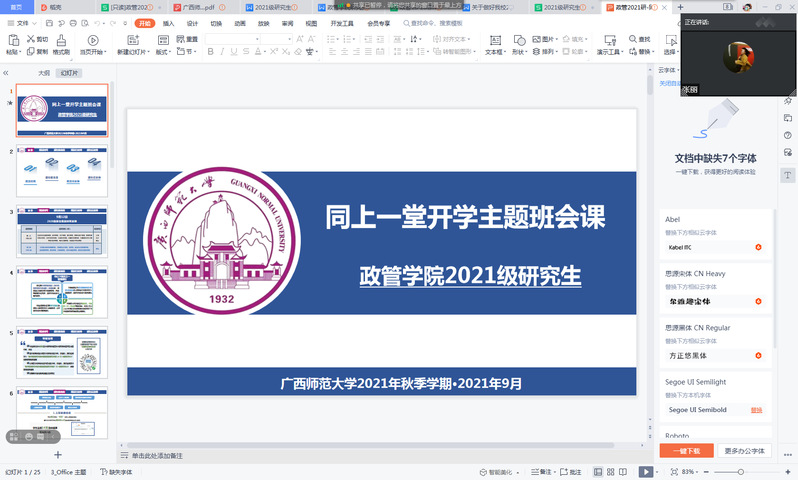Toggle Bold formatting
Viewport: 798px width, 480px height.
pyautogui.click(x=210, y=51)
